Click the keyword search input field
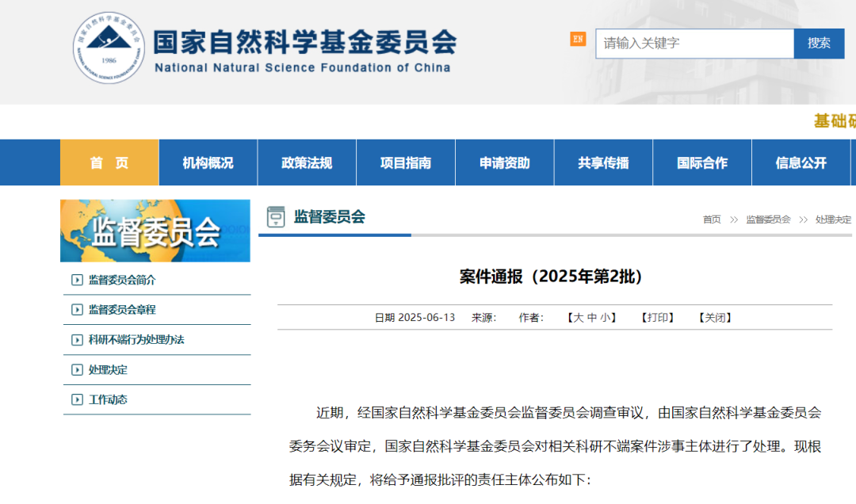The width and height of the screenshot is (856, 504). point(694,44)
